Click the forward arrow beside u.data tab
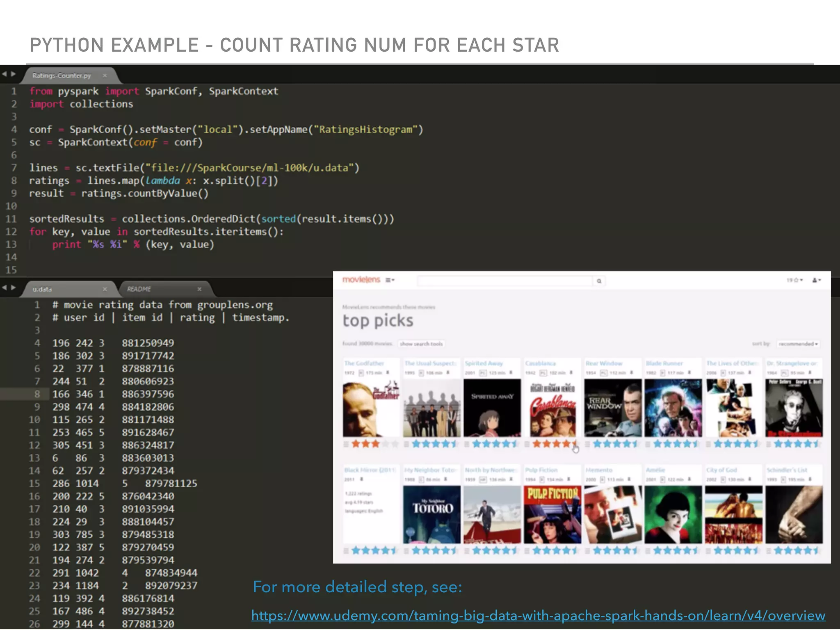This screenshot has height=630, width=840. [x=13, y=288]
